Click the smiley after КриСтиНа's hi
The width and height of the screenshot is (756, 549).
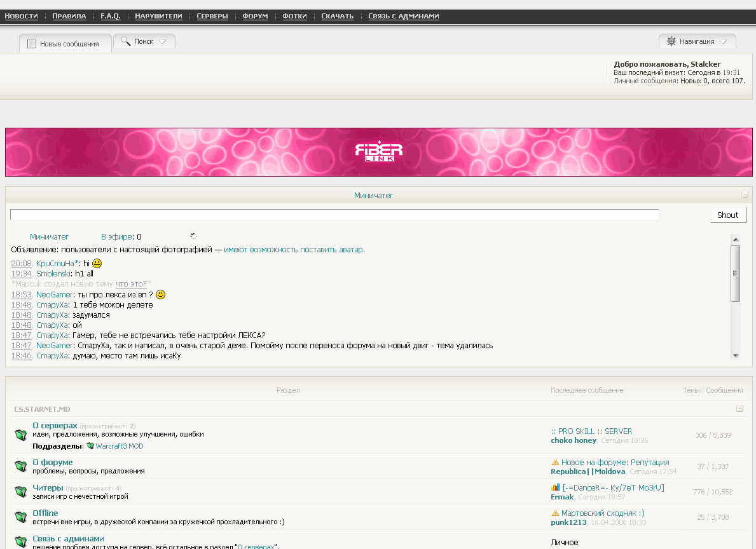[x=97, y=263]
